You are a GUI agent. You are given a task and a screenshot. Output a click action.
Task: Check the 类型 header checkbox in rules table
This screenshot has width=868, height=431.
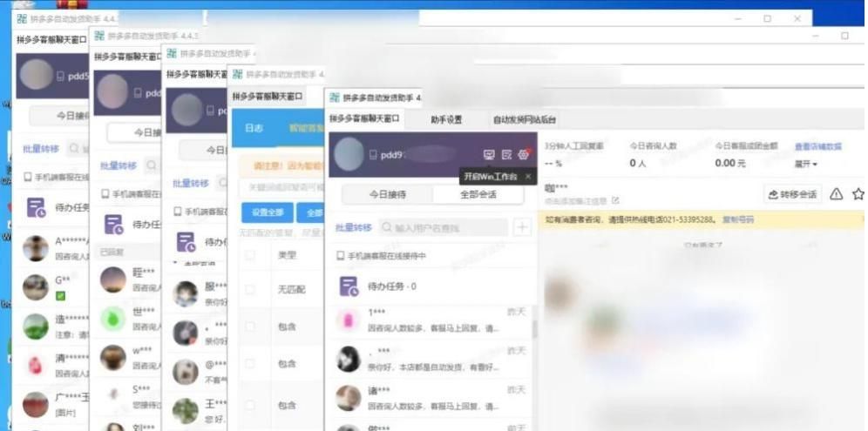tap(250, 255)
